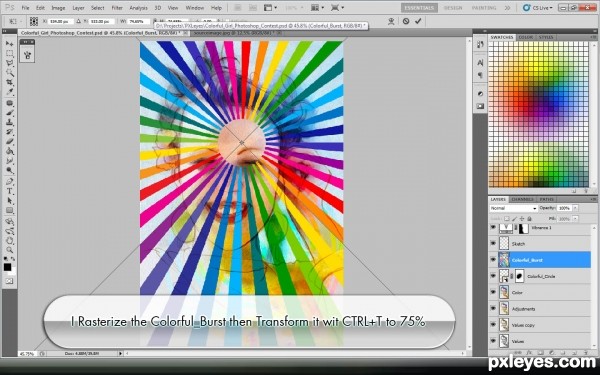
Task: Click the white background color swatch
Action: tap(13, 271)
